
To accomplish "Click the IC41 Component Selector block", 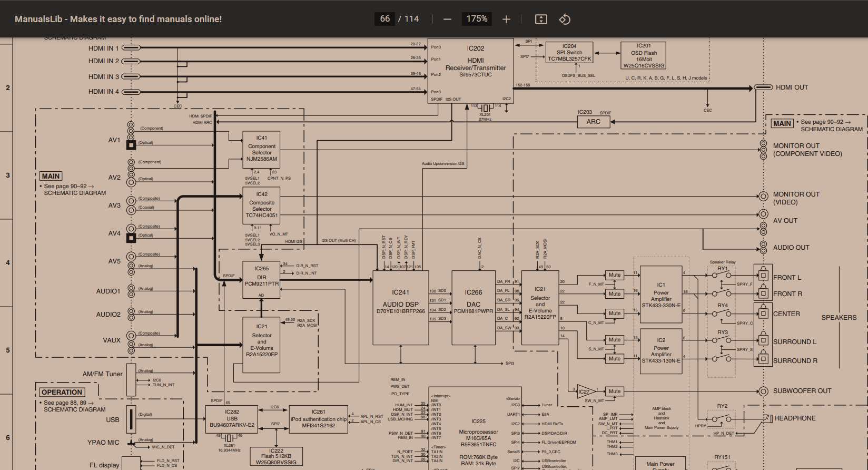I will [261, 149].
